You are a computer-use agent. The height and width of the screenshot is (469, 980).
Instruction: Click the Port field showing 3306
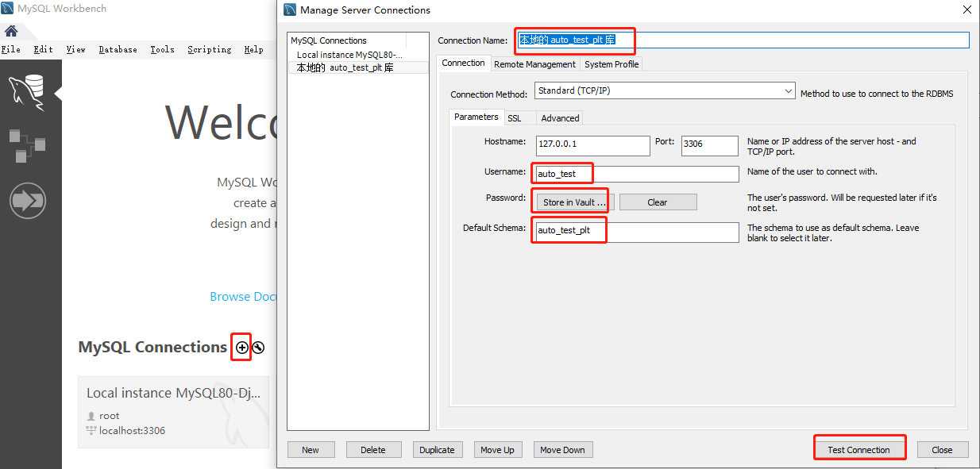709,145
